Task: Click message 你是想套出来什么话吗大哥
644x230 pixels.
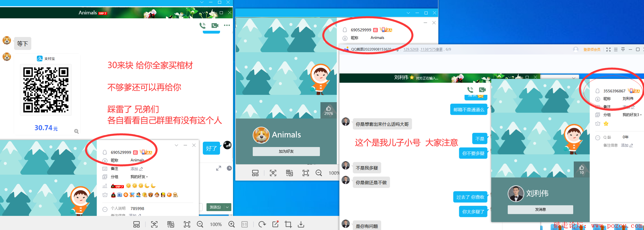Action: click(x=382, y=124)
